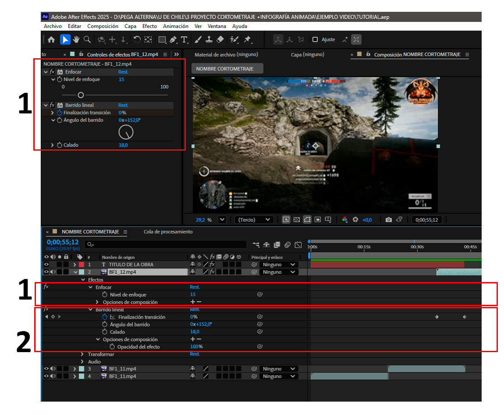The image size is (504, 420).
Task: Select the Brush tool
Action: click(x=198, y=39)
